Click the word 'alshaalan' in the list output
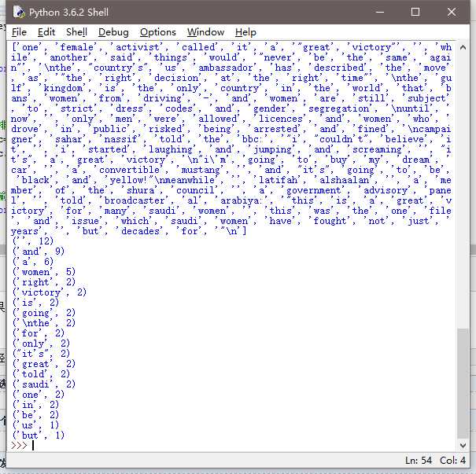 [x=345, y=180]
